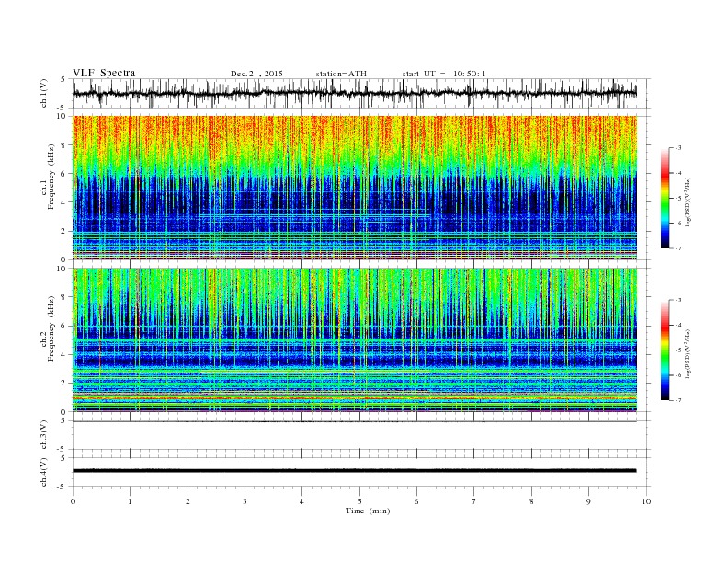Click the "4" kHz tick on ch.2 frequency axis

point(63,354)
